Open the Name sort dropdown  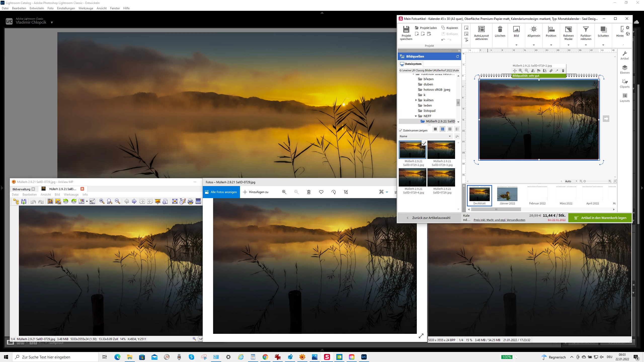[426, 136]
